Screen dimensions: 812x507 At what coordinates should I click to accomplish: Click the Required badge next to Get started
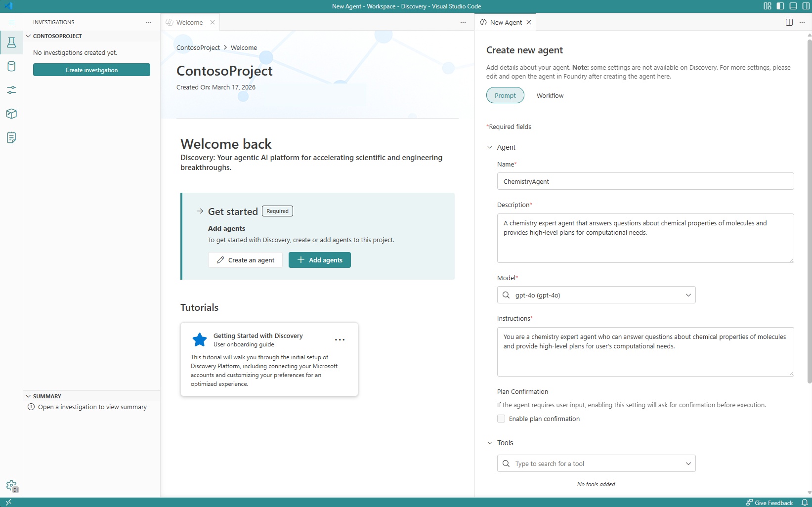click(277, 211)
